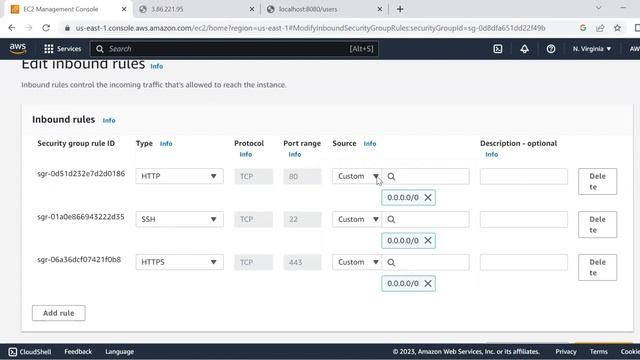The width and height of the screenshot is (640, 360).
Task: Go back with the browser back arrow
Action: pyautogui.click(x=11, y=28)
